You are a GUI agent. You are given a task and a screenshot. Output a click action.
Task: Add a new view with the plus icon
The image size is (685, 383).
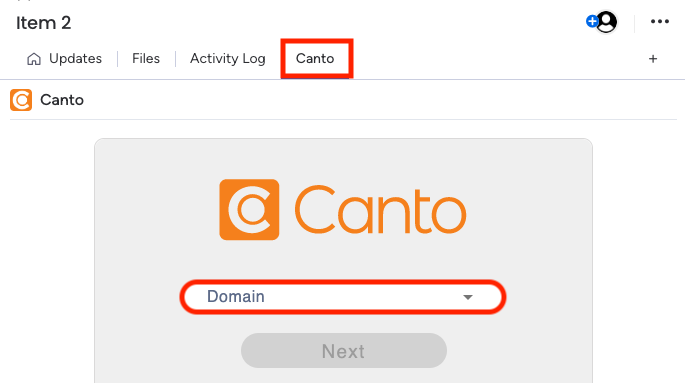coord(653,59)
